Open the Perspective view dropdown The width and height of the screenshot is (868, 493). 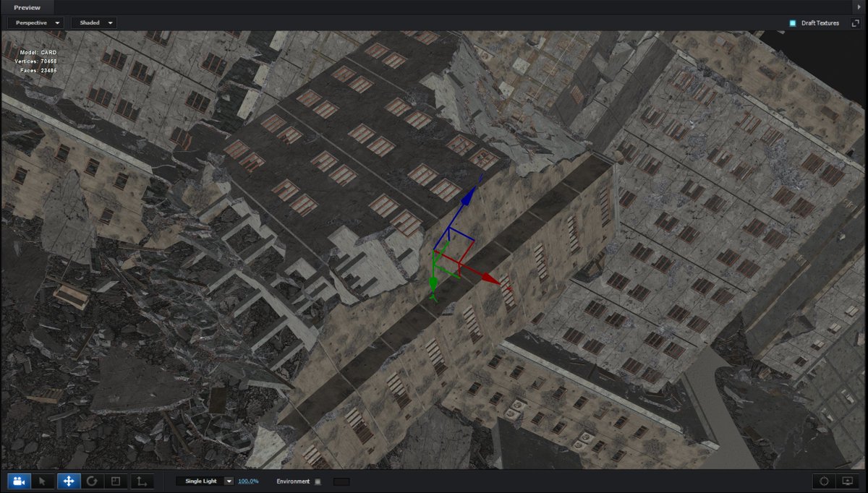point(35,22)
